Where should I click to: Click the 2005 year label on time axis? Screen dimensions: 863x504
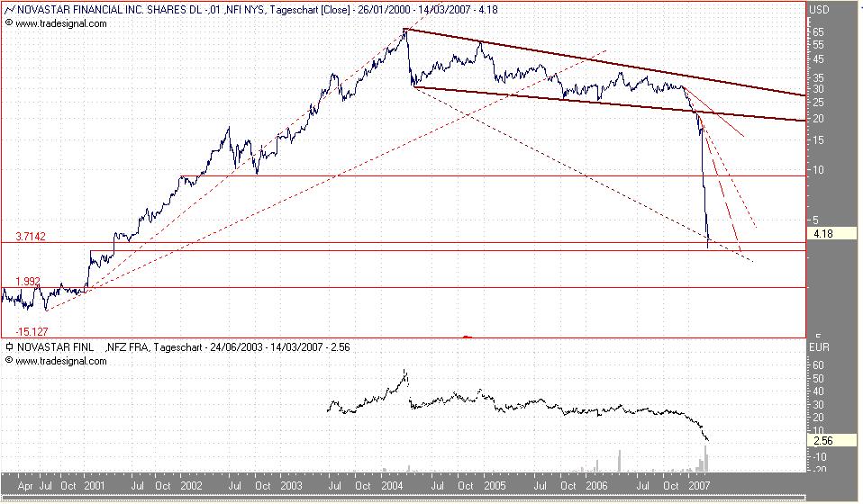tap(495, 486)
